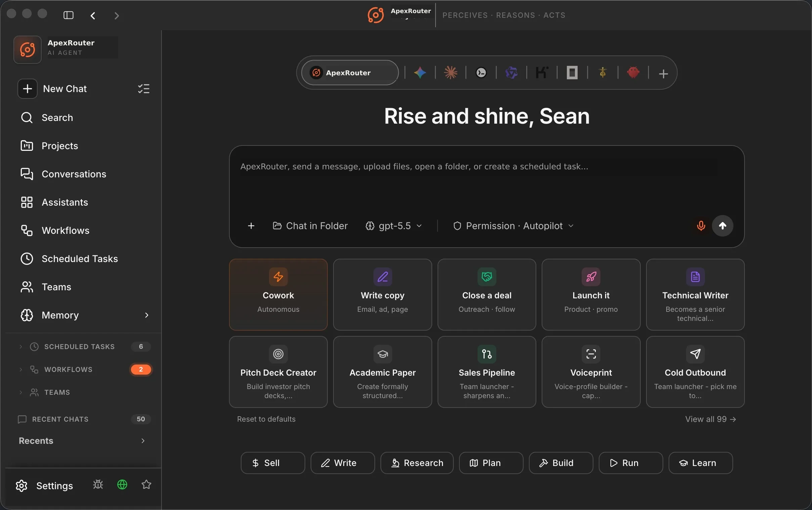Screen dimensions: 812x510
Task: Select the Academic Paper card
Action: click(382, 372)
